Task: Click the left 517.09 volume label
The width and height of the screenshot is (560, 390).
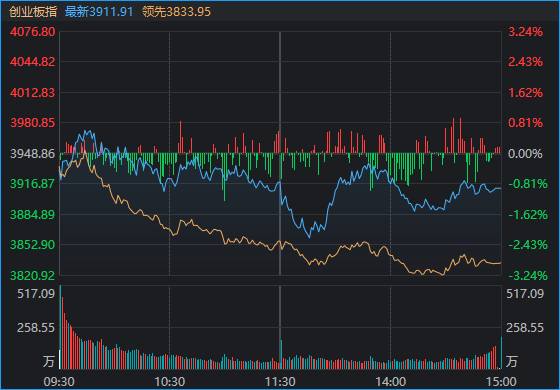Action: (36, 294)
